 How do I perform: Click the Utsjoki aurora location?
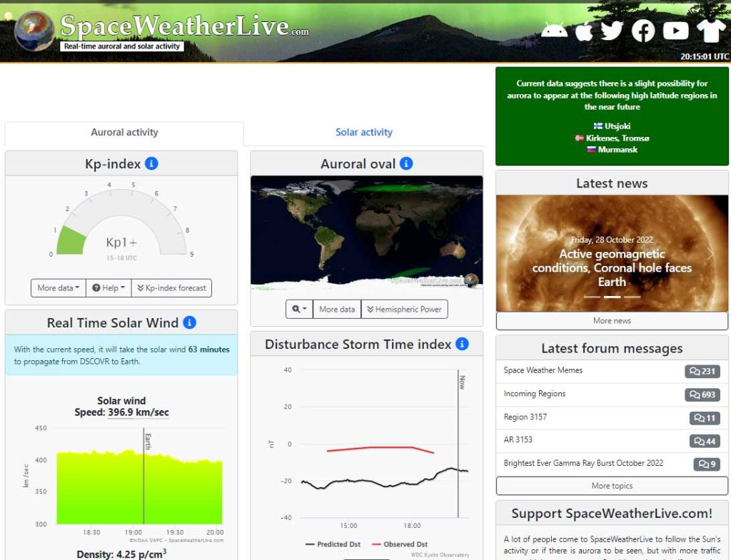click(x=612, y=126)
